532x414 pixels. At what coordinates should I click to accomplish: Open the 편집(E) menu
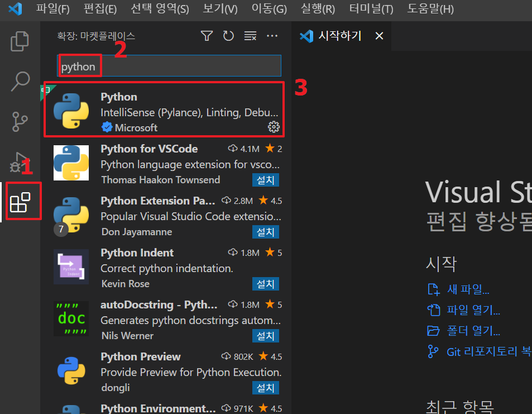tap(100, 8)
